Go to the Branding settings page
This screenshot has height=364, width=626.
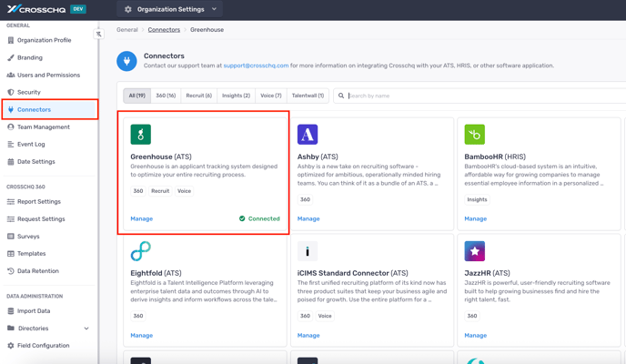coord(29,57)
